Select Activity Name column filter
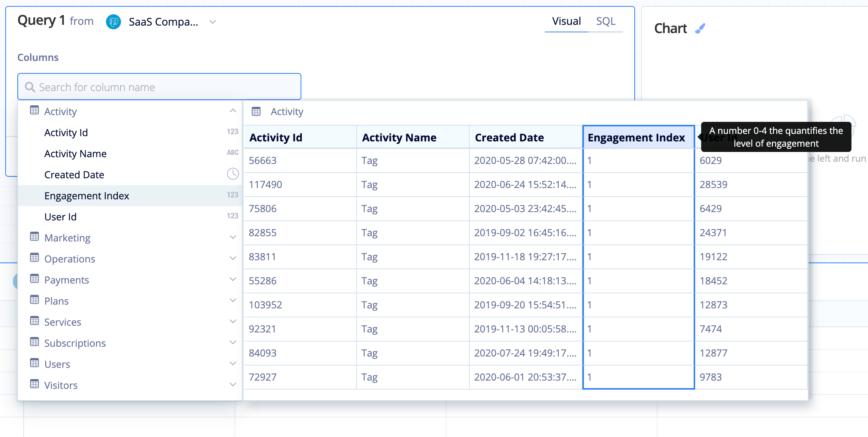 click(x=75, y=153)
